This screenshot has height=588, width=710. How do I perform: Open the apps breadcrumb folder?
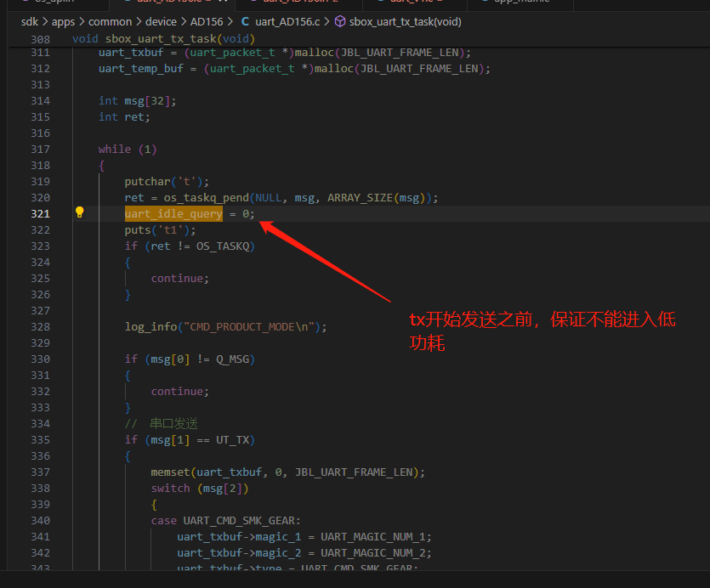pos(63,22)
